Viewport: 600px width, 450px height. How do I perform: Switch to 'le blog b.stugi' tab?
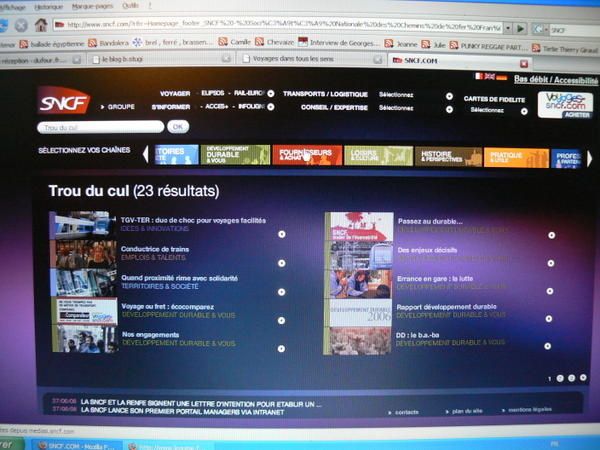(162, 59)
